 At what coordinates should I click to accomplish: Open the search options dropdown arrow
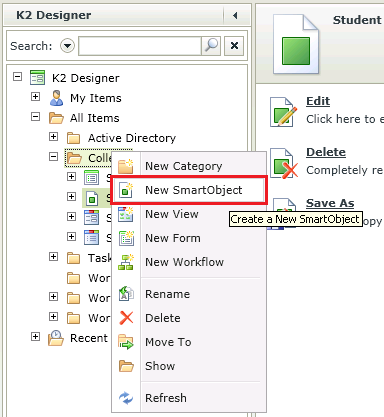coord(67,46)
